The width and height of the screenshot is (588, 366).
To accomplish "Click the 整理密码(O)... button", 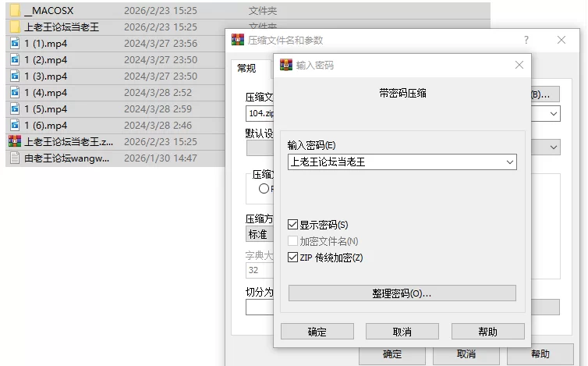I will (x=402, y=293).
